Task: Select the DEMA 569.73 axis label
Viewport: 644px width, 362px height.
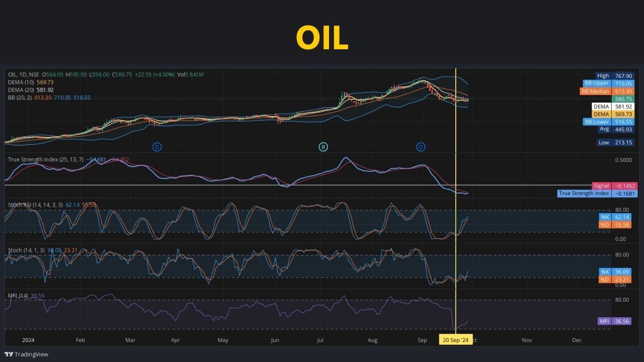Action: pos(613,114)
